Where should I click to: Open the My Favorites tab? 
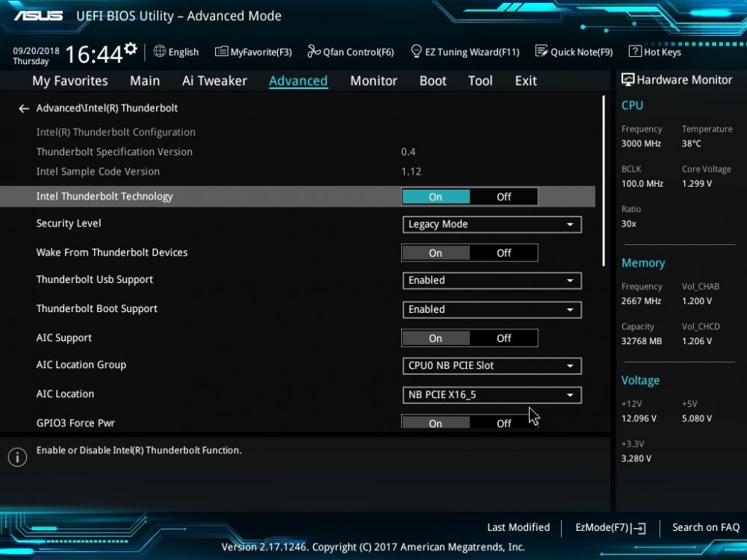(70, 81)
